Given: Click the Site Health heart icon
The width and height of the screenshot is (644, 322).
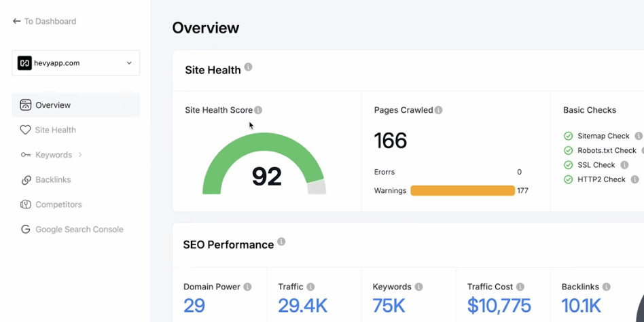Looking at the screenshot, I should 25,130.
